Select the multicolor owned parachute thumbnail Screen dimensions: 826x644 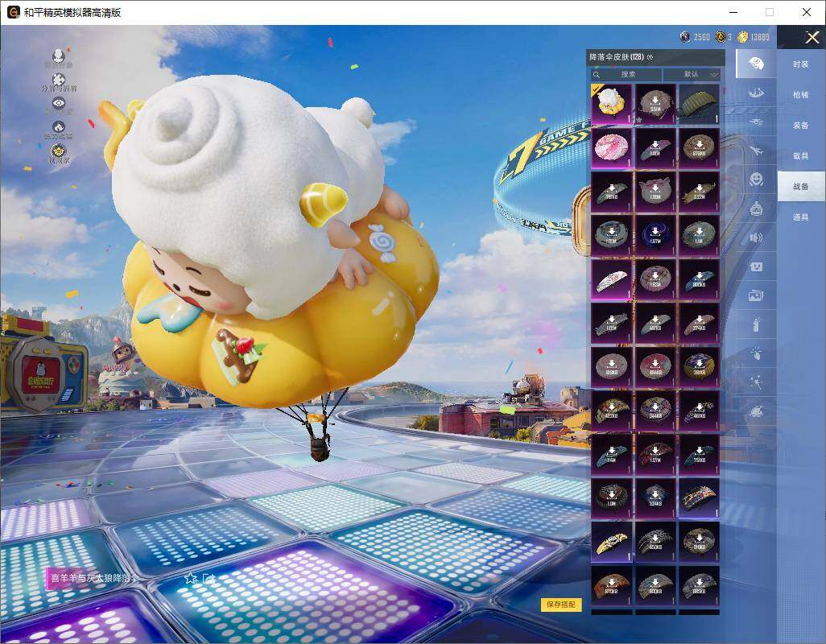coord(699,497)
